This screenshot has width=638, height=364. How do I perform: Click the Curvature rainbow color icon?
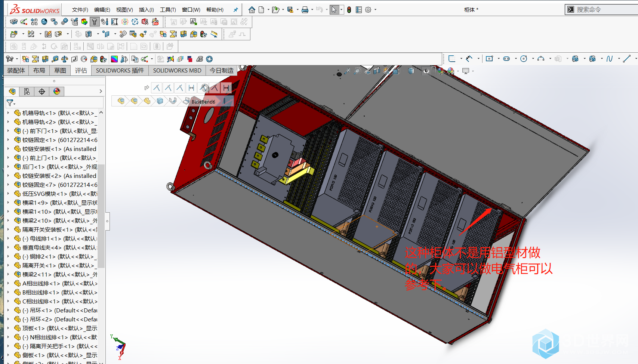click(x=114, y=59)
